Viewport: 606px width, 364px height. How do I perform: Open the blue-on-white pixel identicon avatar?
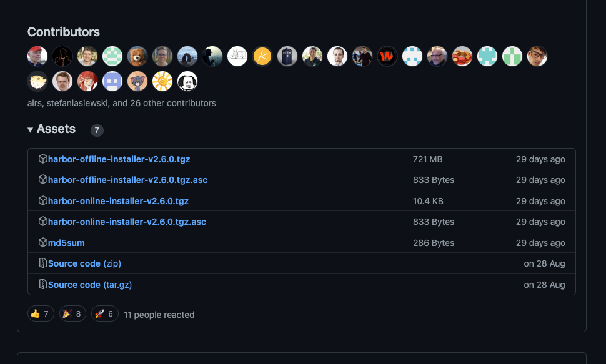(412, 56)
